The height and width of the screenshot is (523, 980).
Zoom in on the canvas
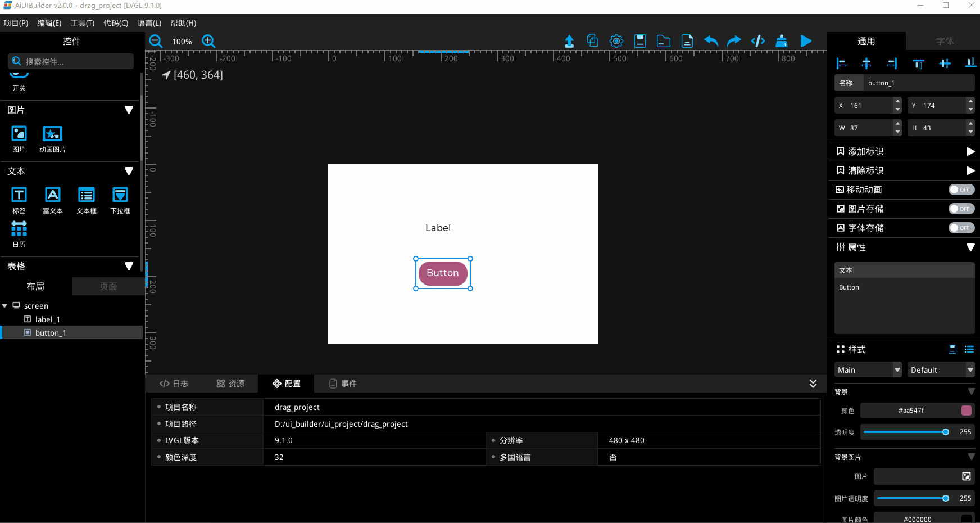point(208,41)
